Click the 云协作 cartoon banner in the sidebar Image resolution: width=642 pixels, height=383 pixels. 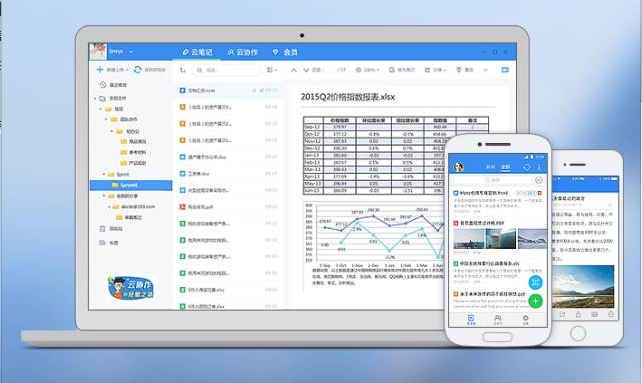[x=131, y=287]
